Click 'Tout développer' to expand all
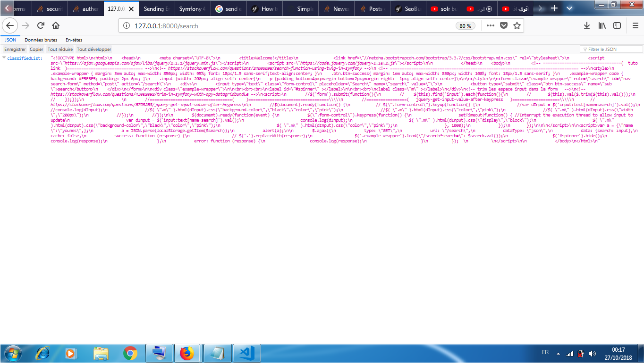Screen dimensions: 644x364 pyautogui.click(x=94, y=49)
